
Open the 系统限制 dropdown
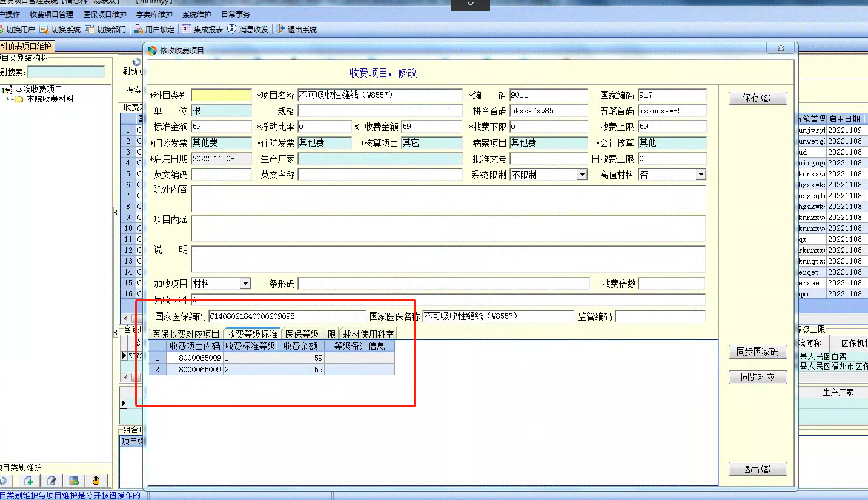point(582,175)
